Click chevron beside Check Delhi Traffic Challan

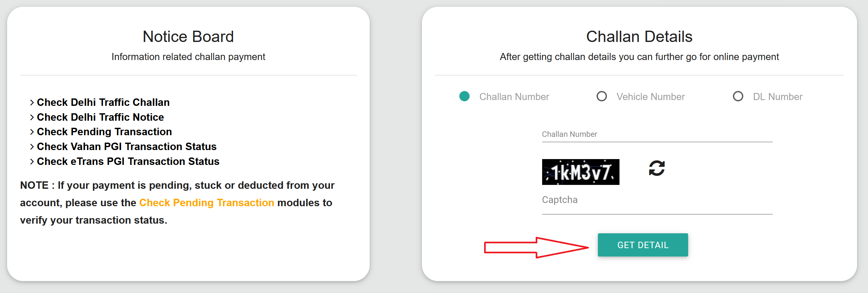(x=32, y=103)
